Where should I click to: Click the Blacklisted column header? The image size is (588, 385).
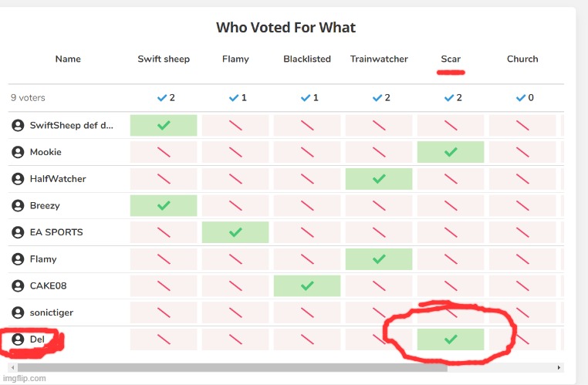point(307,59)
